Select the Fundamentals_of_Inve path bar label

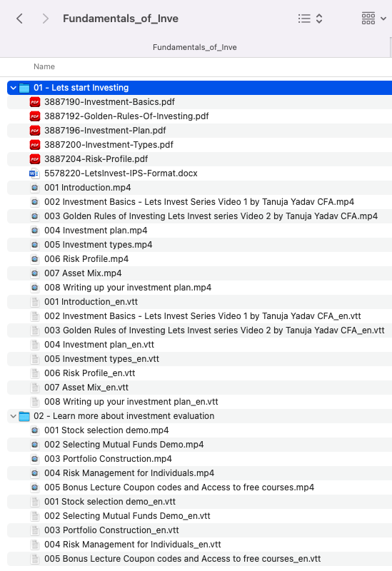click(x=194, y=47)
